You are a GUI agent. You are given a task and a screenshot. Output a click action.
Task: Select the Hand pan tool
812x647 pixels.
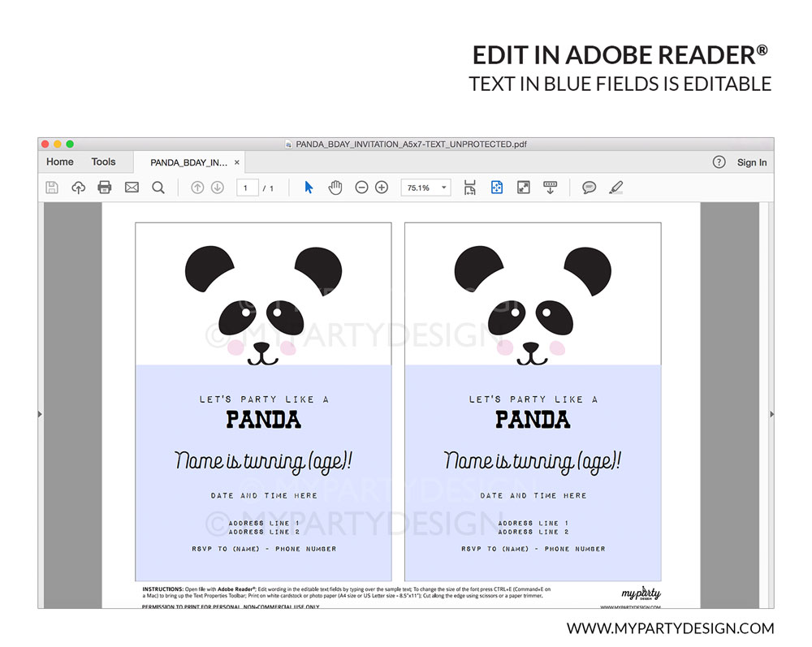click(335, 188)
